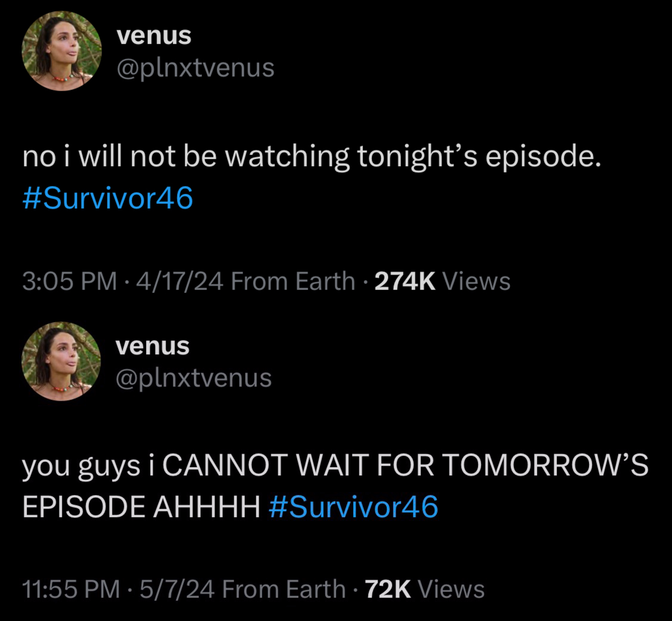This screenshot has height=621, width=672.
Task: Open #Survivor46 hashtag after EPISODE AHHHH
Action: tap(353, 507)
